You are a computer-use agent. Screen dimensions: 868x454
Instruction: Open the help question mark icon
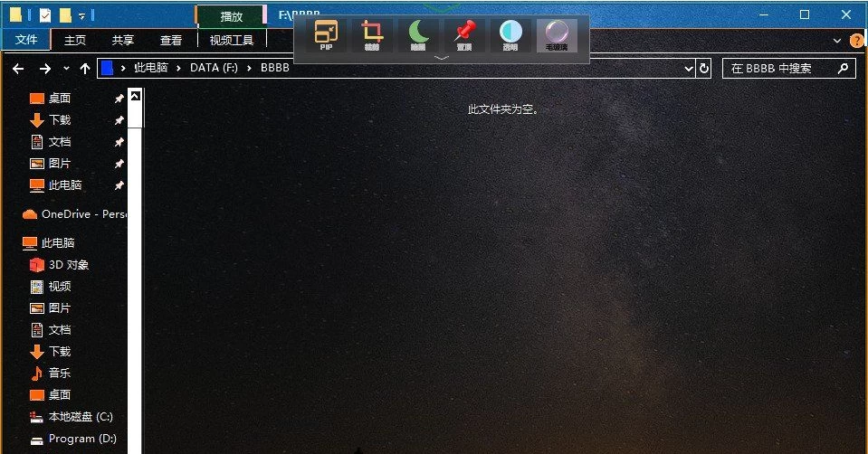tap(855, 41)
